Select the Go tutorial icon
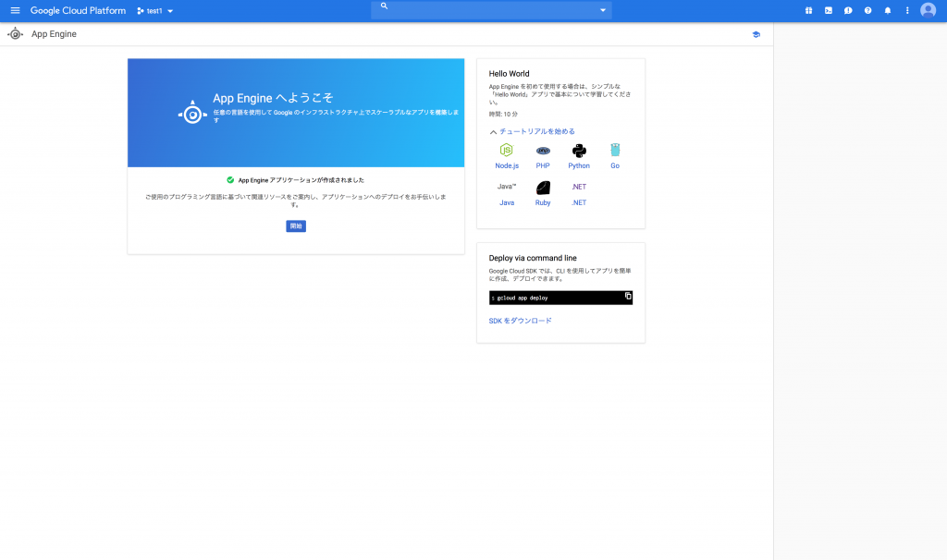Image resolution: width=947 pixels, height=560 pixels. (615, 150)
